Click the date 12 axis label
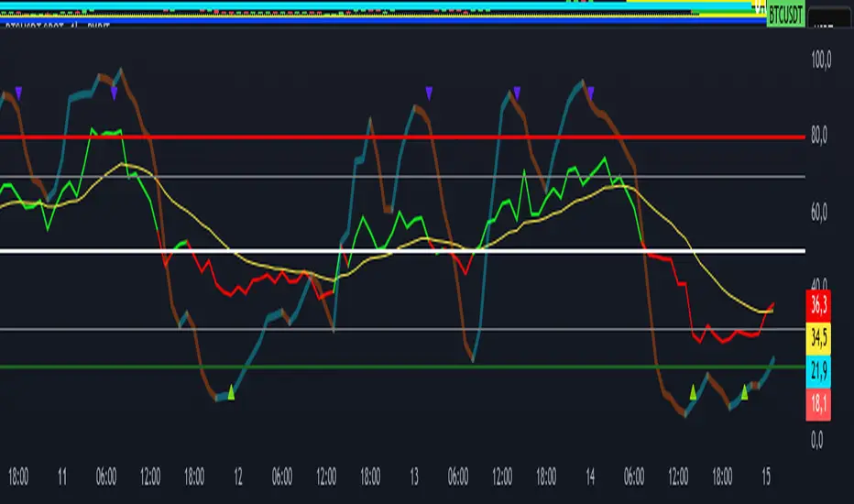This screenshot has width=854, height=504. point(238,477)
